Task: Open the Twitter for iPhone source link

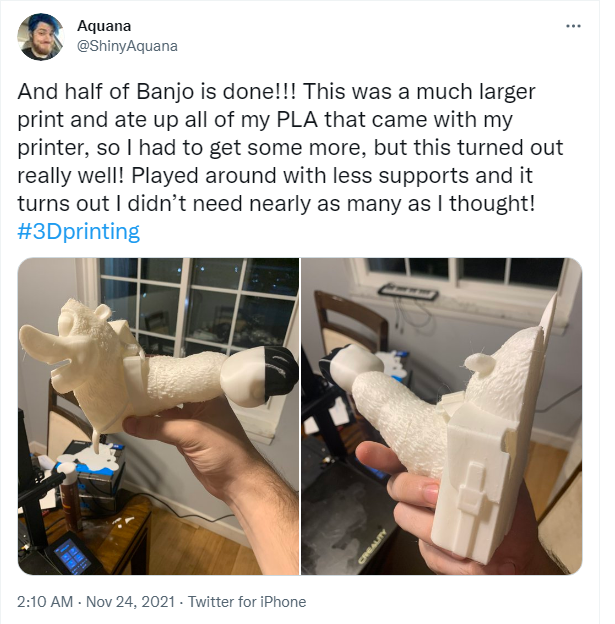Action: [x=247, y=602]
